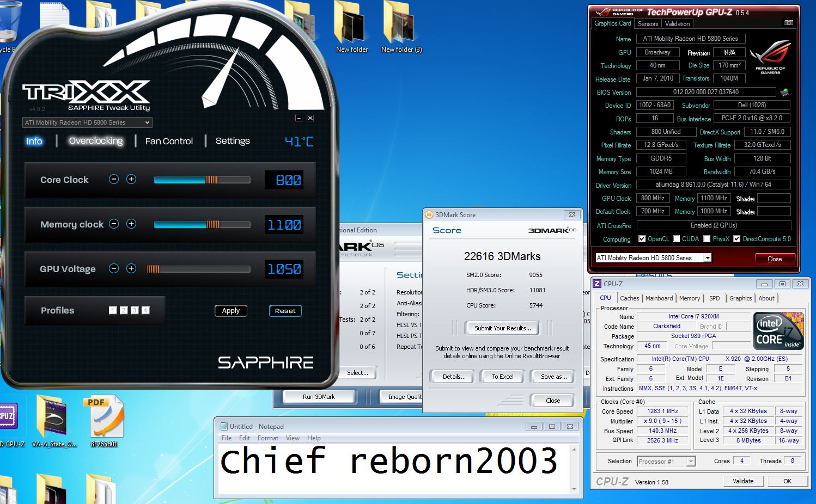Screen dimensions: 816x504
Task: Click GPU-Z screenshot camera icon
Action: pos(788,23)
